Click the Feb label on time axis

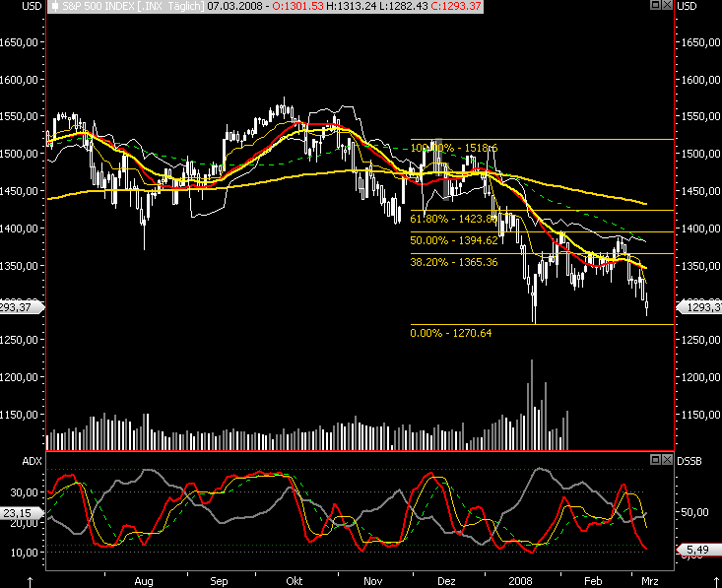593,581
